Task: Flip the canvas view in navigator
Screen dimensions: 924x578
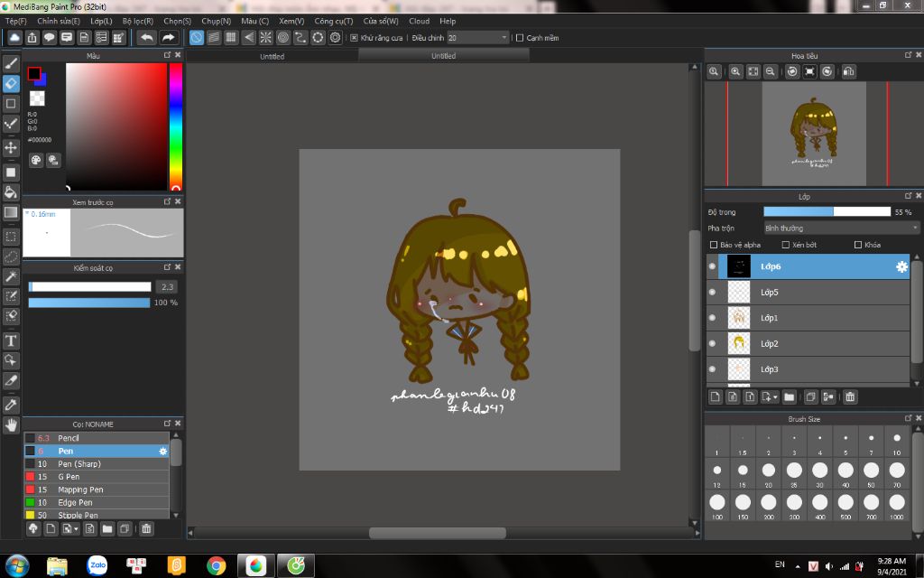Action: coord(848,71)
